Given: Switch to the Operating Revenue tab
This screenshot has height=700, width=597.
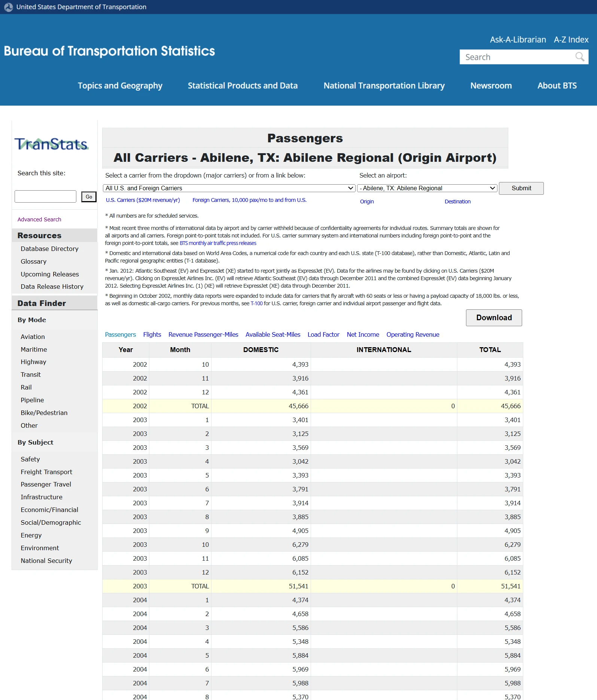Looking at the screenshot, I should [x=413, y=334].
